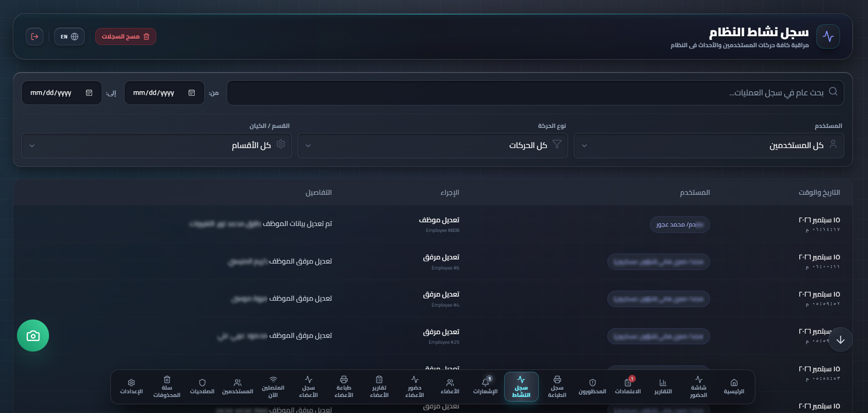Click user chip محمد عجور in first row
The height and width of the screenshot is (413, 868).
click(x=680, y=225)
